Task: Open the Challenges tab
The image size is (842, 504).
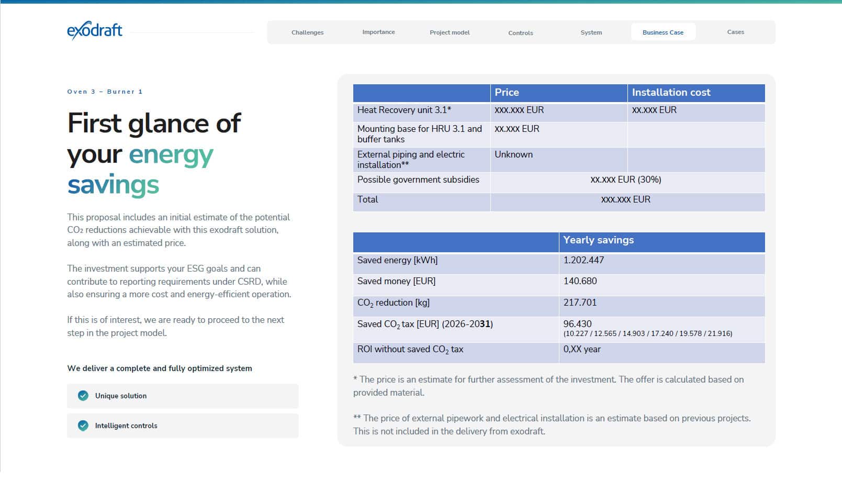Action: pos(308,32)
